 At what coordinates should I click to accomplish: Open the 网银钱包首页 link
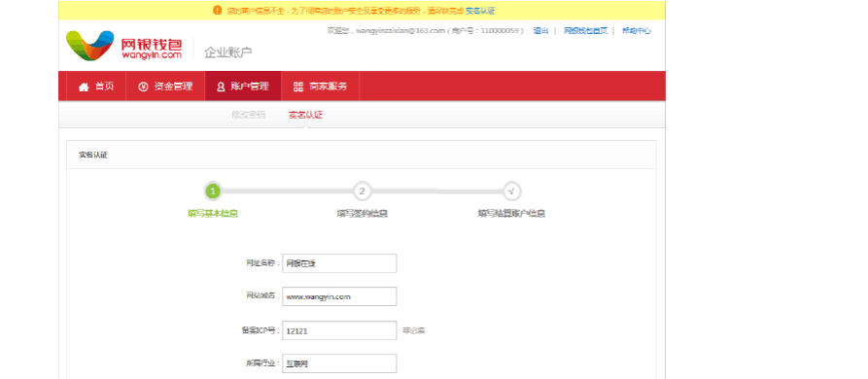tap(585, 31)
